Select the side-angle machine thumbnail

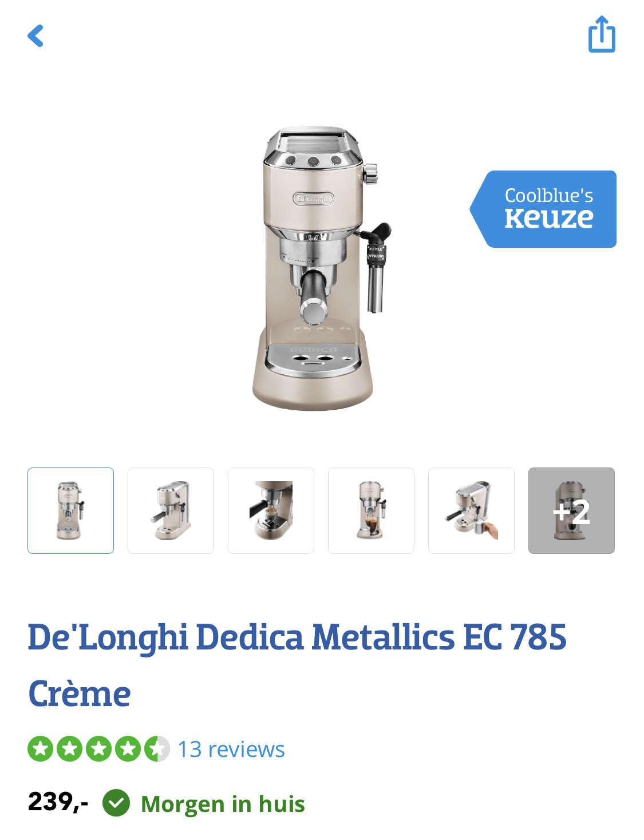(x=171, y=510)
